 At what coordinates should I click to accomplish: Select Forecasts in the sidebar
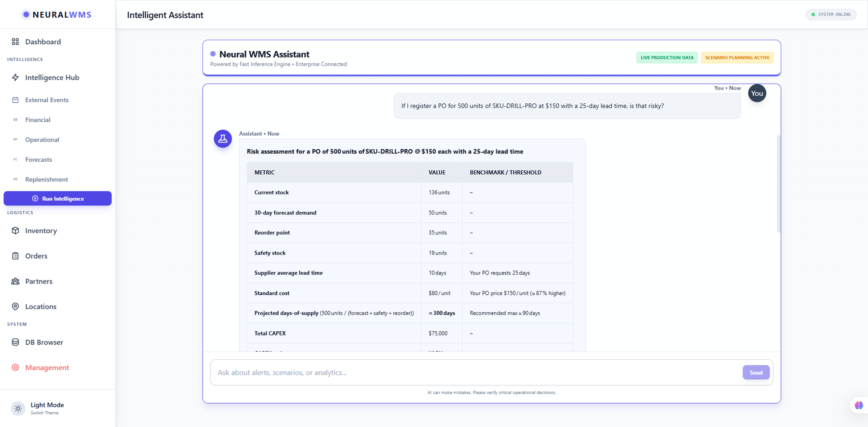(39, 160)
